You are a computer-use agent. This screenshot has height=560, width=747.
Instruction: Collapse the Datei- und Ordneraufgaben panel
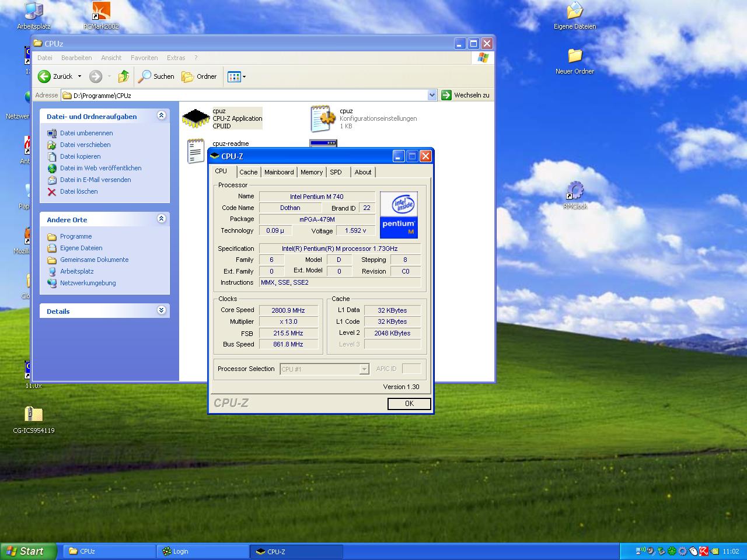tap(162, 116)
